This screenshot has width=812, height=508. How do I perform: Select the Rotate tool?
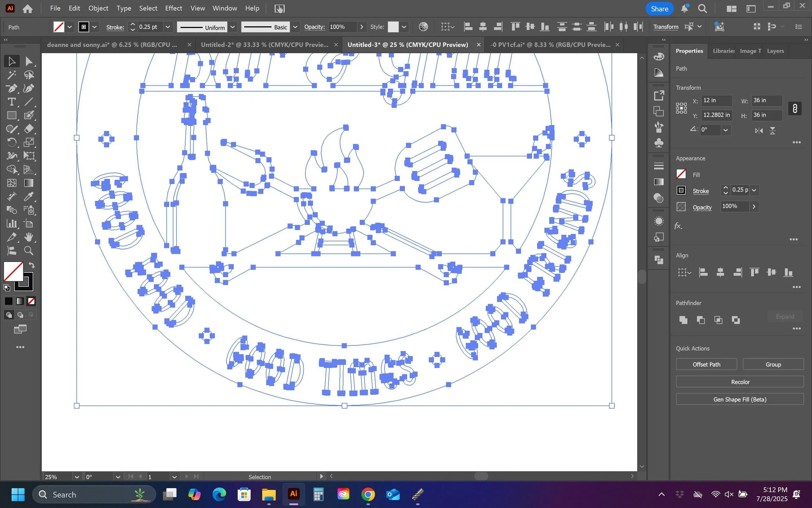(x=11, y=142)
